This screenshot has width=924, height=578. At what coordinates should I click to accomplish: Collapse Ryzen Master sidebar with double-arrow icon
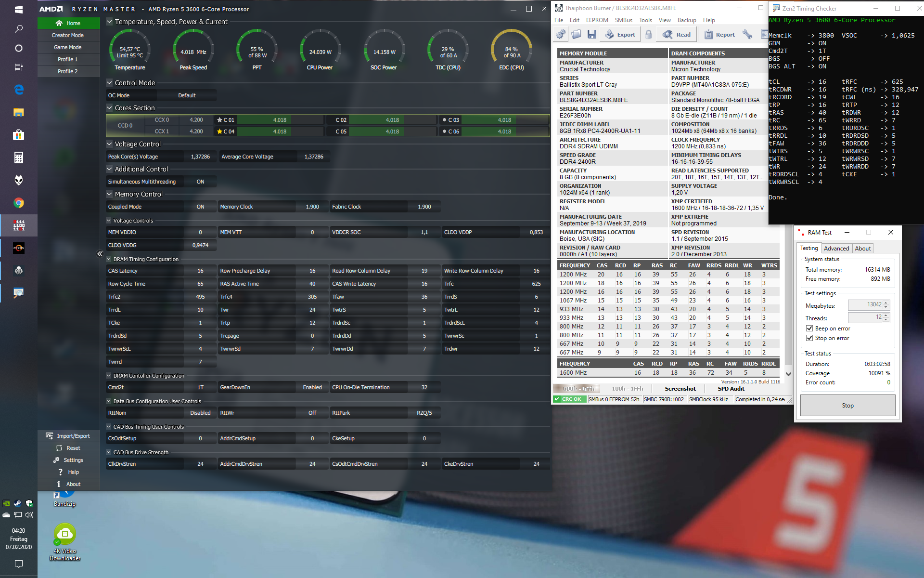(x=100, y=254)
